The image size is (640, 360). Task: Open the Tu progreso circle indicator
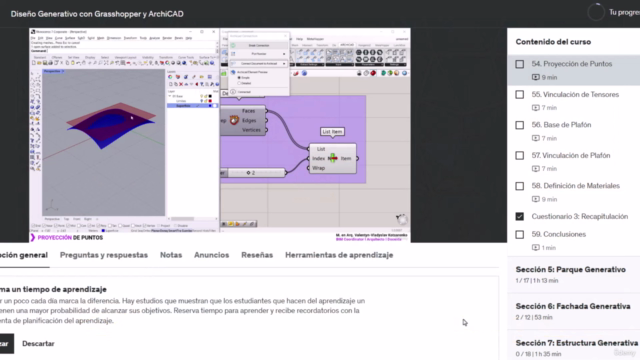tap(596, 12)
